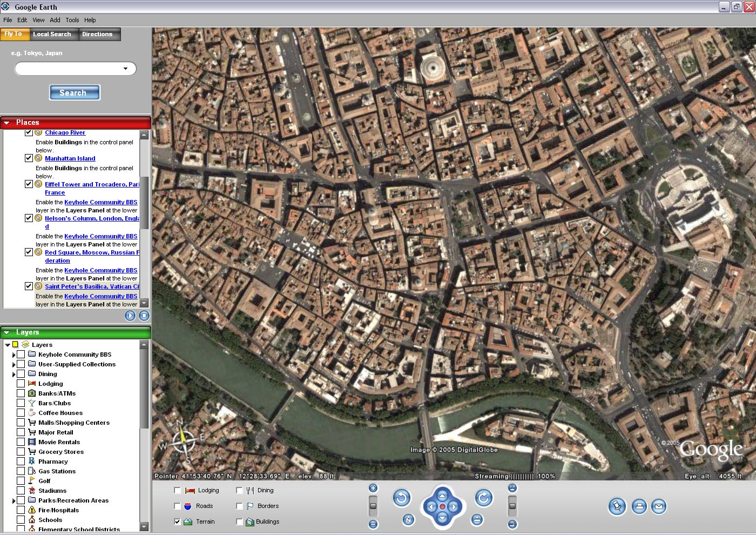Collapse the Layers panel header triangle

click(7, 332)
